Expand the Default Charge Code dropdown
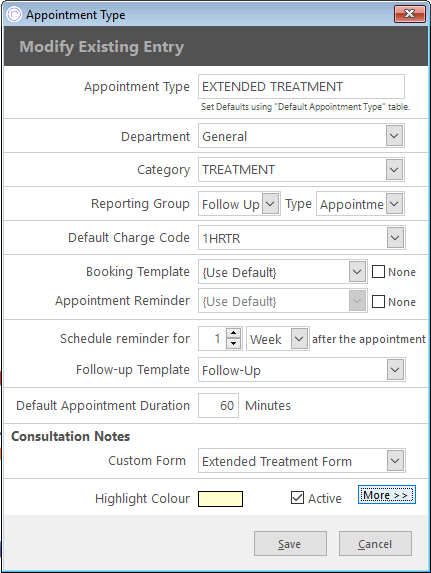Screen dimensions: 431x573 [x=395, y=238]
